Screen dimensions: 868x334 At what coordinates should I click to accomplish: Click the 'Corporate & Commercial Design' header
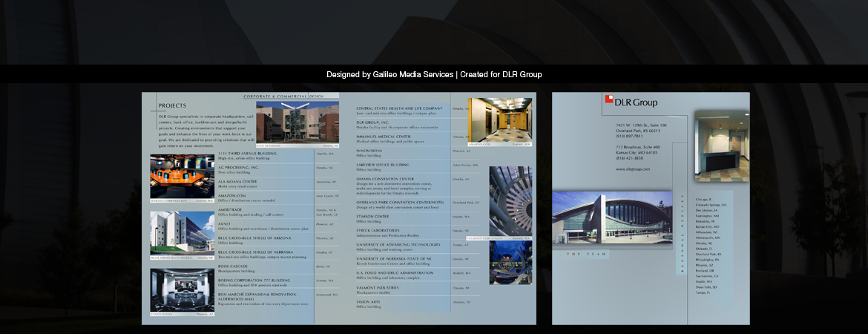coord(283,96)
